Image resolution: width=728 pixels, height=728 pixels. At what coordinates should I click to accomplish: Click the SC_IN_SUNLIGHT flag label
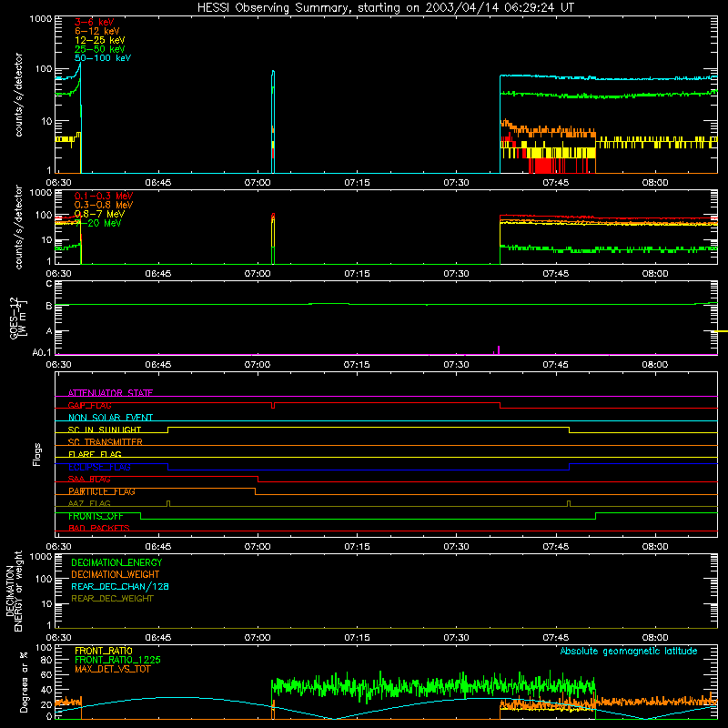105,430
